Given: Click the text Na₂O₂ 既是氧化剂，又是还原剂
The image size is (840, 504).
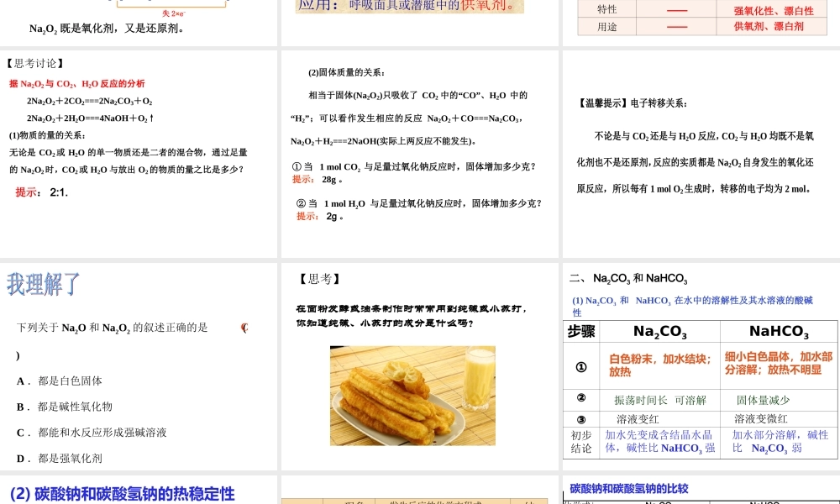Looking at the screenshot, I should pos(108,29).
